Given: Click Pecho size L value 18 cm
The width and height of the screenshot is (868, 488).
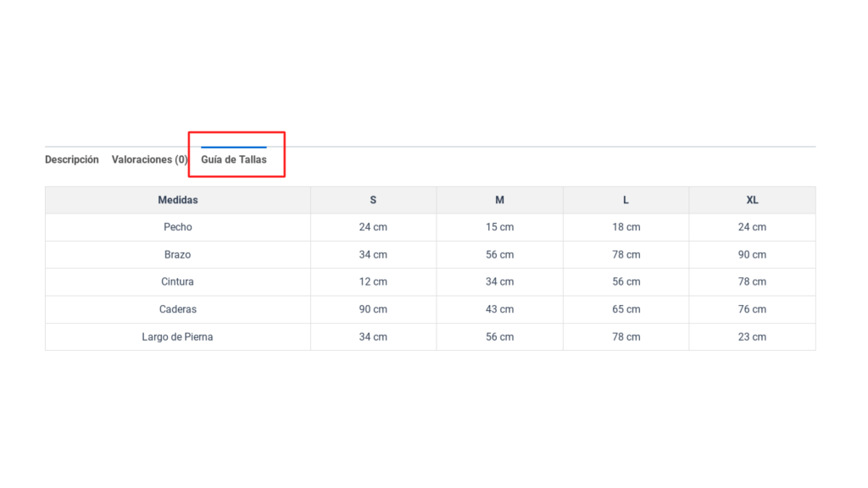Looking at the screenshot, I should tap(626, 227).
